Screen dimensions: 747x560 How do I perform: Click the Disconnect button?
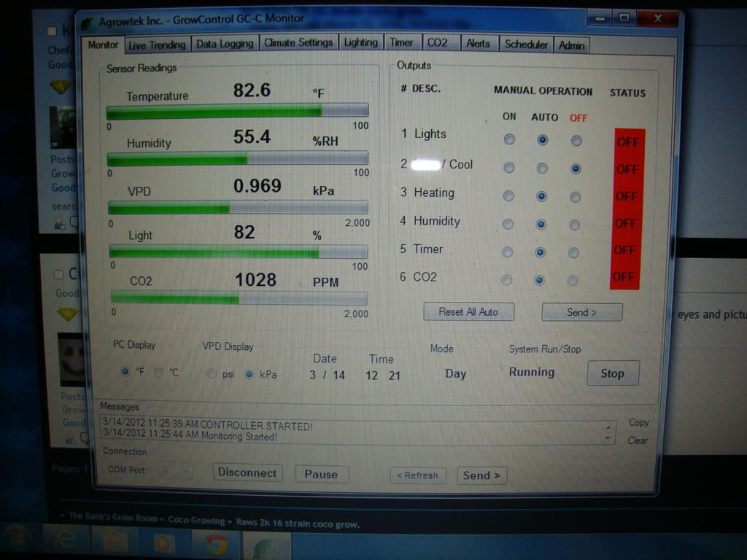tap(247, 472)
